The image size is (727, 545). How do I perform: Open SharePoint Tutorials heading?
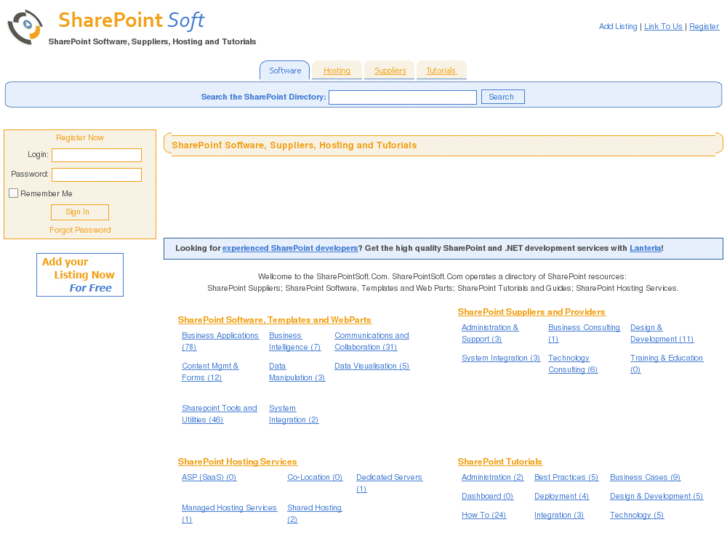500,462
